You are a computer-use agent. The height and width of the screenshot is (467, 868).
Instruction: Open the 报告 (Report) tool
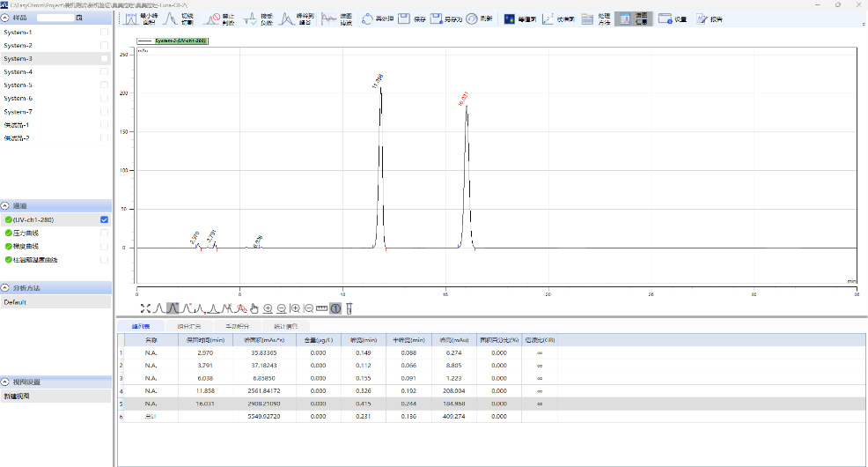(x=702, y=18)
